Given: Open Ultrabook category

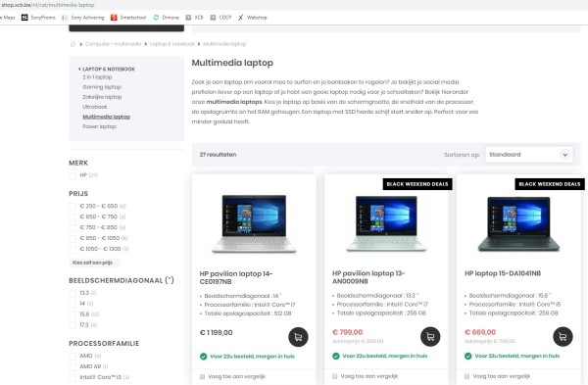Looking at the screenshot, I should 94,107.
